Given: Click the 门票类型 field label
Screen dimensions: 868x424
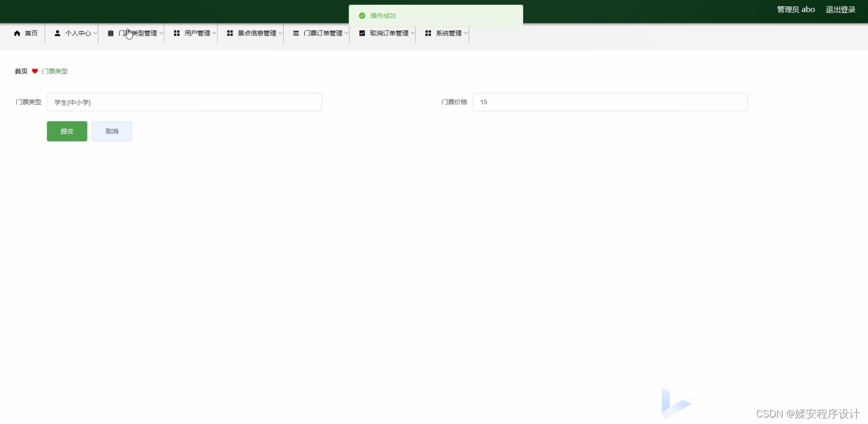Looking at the screenshot, I should pos(29,102).
